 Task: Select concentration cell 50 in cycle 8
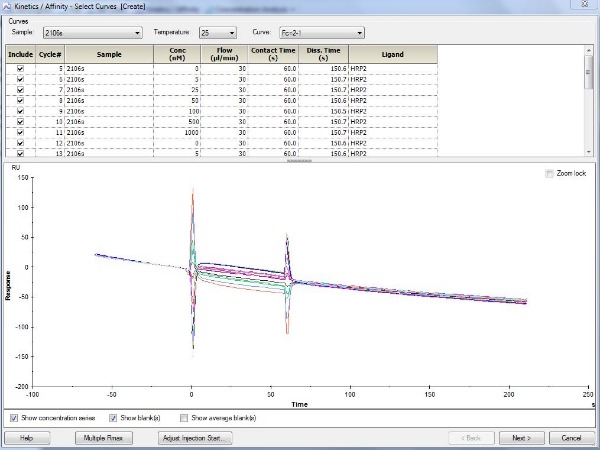(x=177, y=100)
